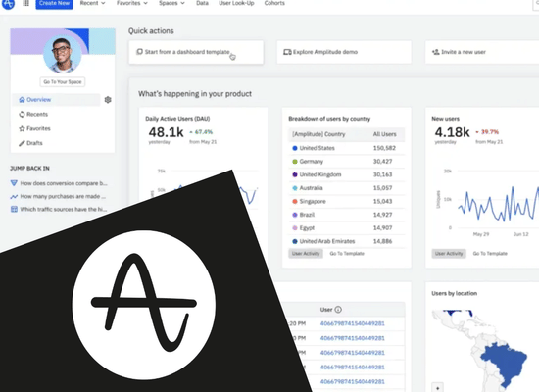
Task: Click the dashboard template icon
Action: [x=139, y=52]
